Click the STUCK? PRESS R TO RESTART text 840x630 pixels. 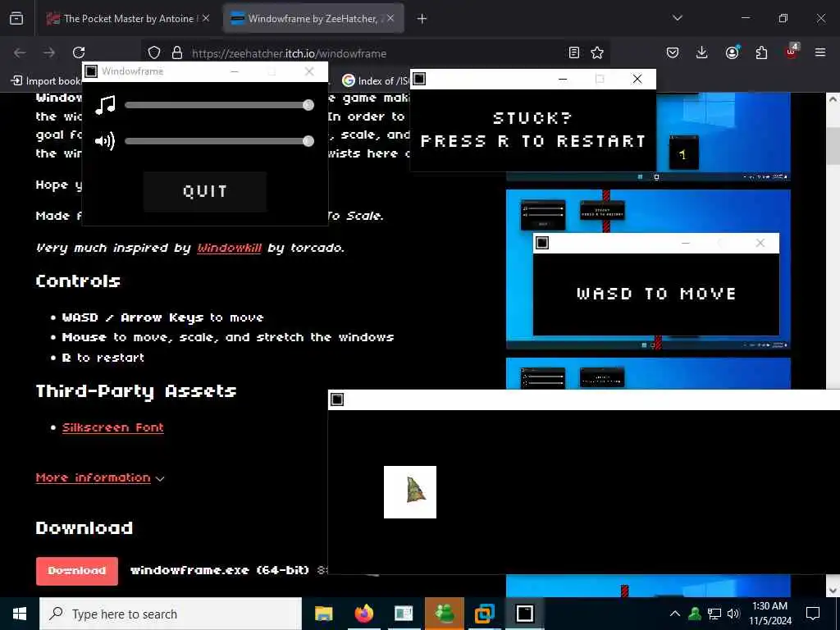[533, 130]
